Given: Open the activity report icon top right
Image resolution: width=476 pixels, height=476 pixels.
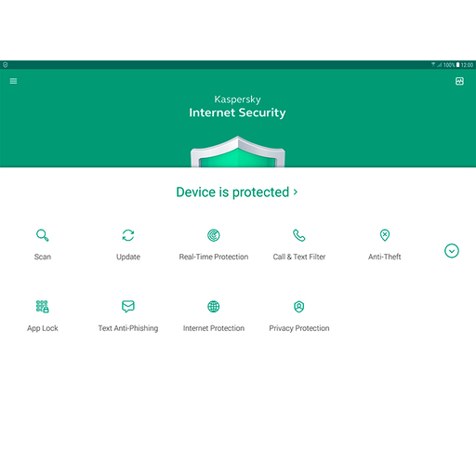Looking at the screenshot, I should coord(459,81).
